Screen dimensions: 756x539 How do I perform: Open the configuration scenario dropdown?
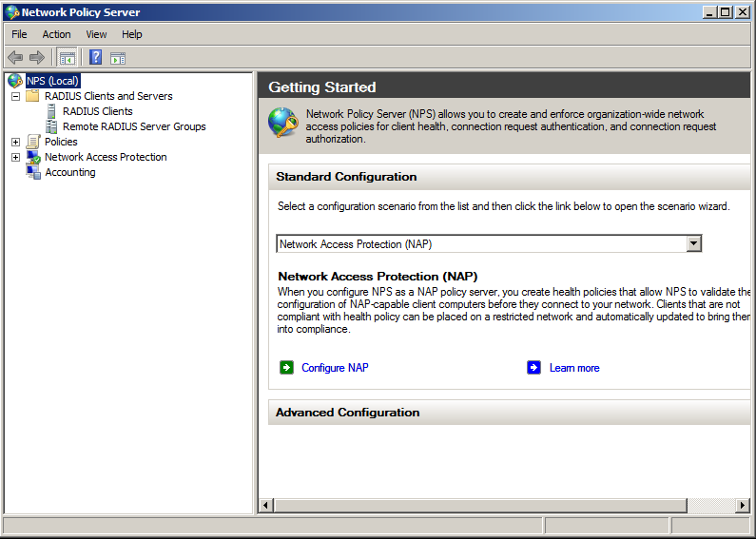[694, 244]
